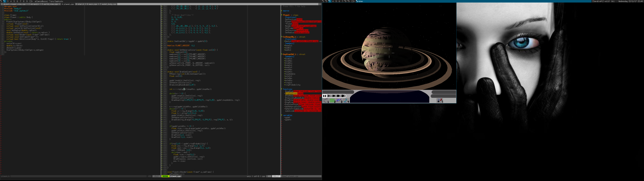The height and width of the screenshot is (181, 644).
Task: Open the sector map view icon numbered 2
Action: pos(333,101)
